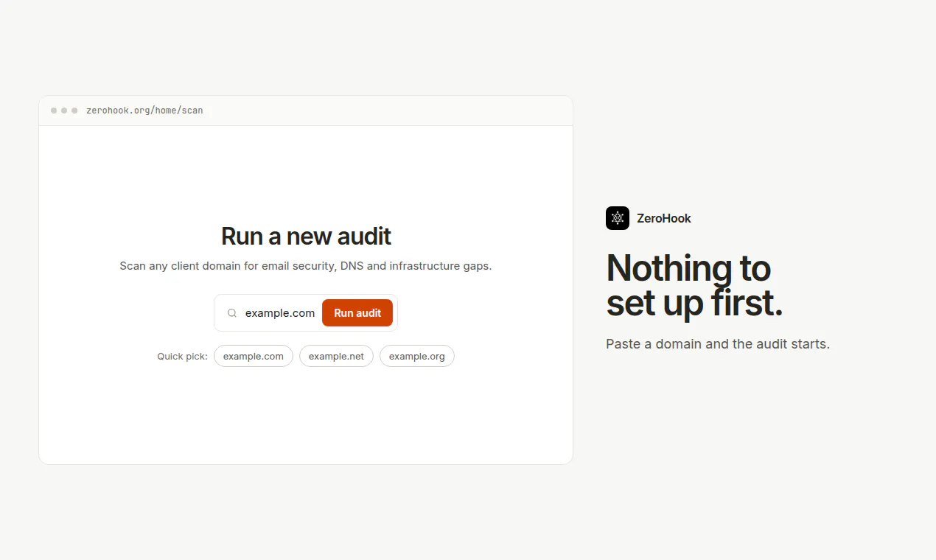Pick the example.org quick pick chip
This screenshot has height=560, width=936.
[417, 357]
